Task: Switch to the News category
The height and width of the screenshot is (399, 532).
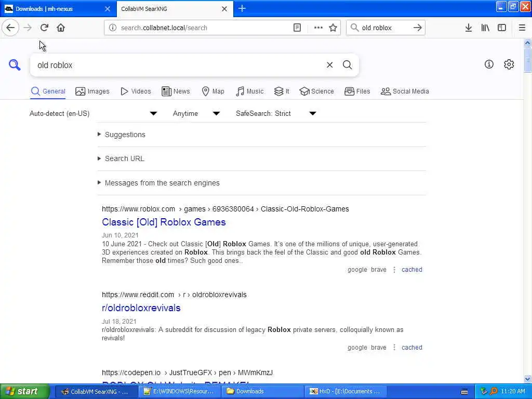Action: (176, 91)
